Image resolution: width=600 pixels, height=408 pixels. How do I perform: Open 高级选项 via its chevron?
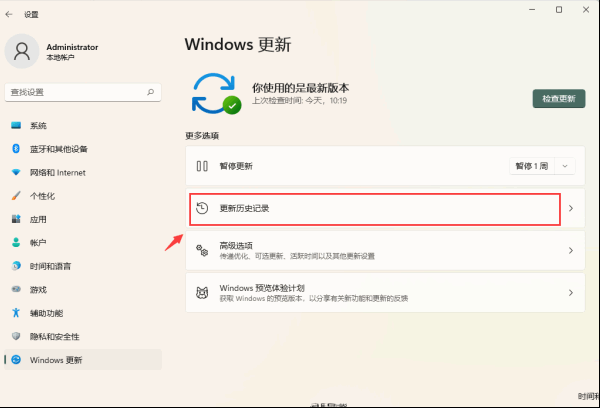[571, 251]
